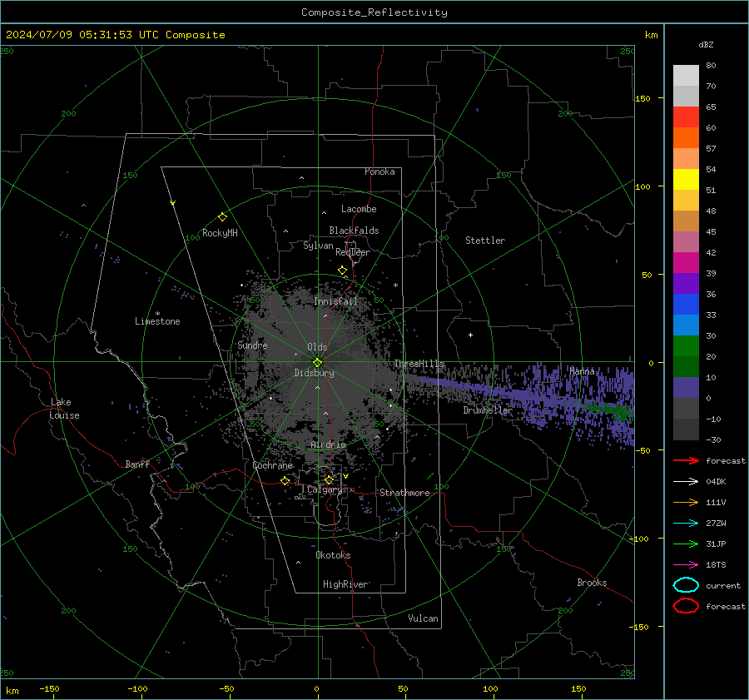Click the red forecast ellipse in legend
This screenshot has width=749, height=700.
tap(686, 606)
